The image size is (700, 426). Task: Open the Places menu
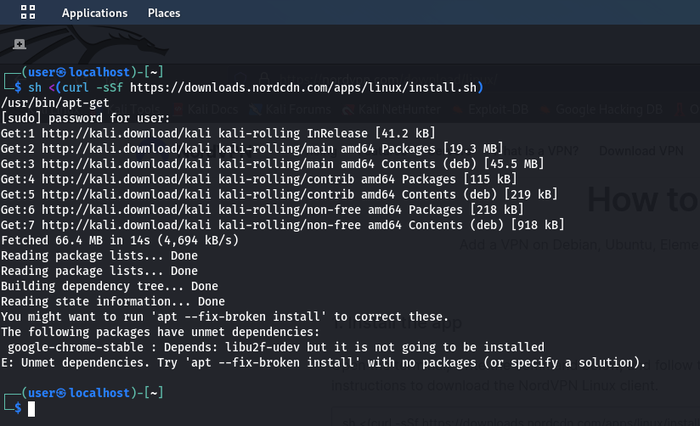coord(164,13)
